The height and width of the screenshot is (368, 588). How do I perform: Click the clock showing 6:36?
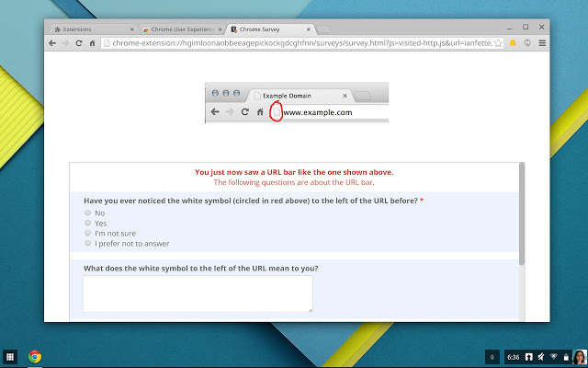pyautogui.click(x=514, y=357)
